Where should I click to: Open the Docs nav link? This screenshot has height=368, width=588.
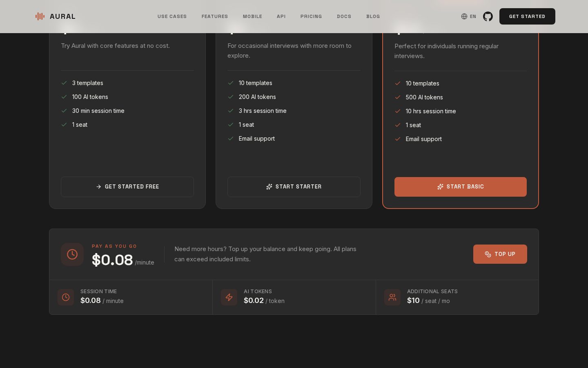click(x=344, y=16)
